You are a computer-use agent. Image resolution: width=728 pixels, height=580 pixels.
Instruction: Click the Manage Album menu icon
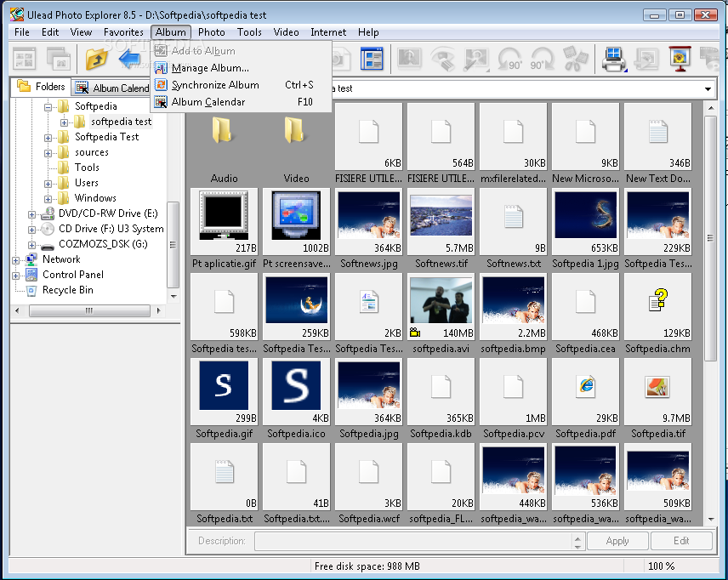(x=161, y=68)
